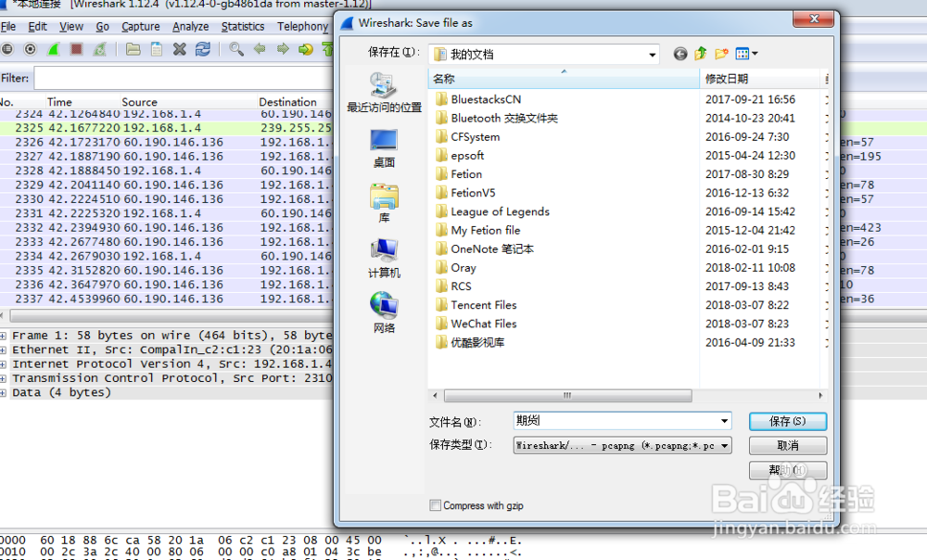Go forward in packet history arrow
The height and width of the screenshot is (560, 927).
283,49
